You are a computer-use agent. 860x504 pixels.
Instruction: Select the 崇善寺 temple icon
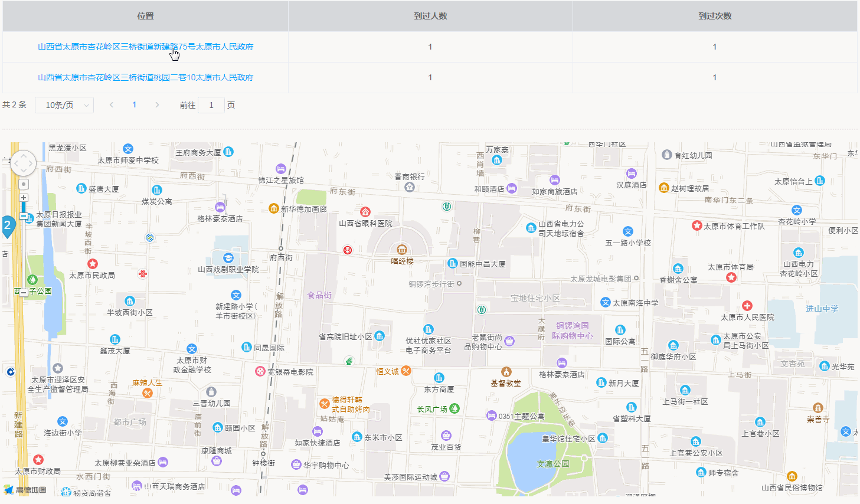coord(819,407)
